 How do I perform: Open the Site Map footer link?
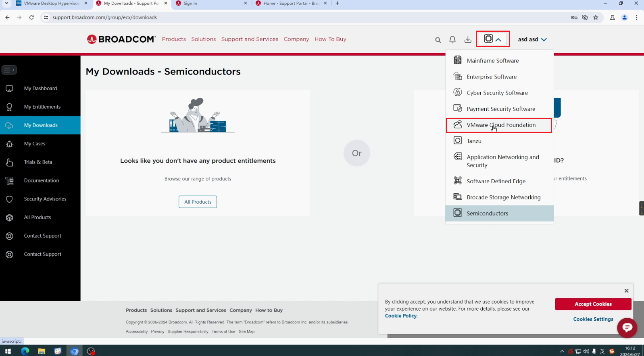pos(246,331)
